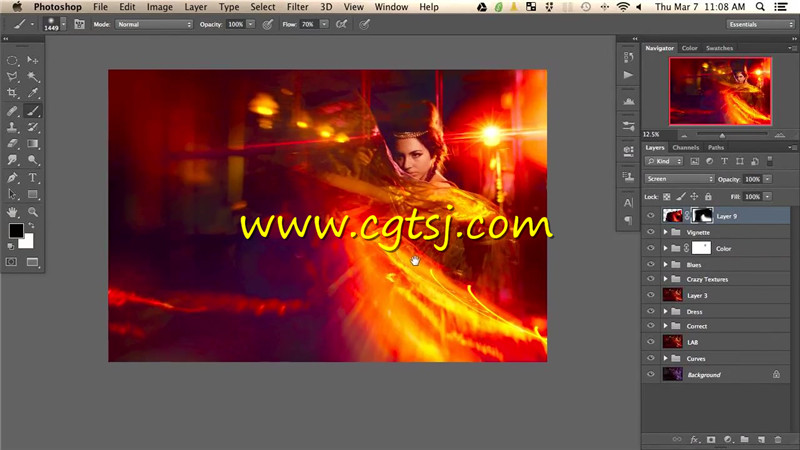Select the Brush tool in toolbox

33,111
